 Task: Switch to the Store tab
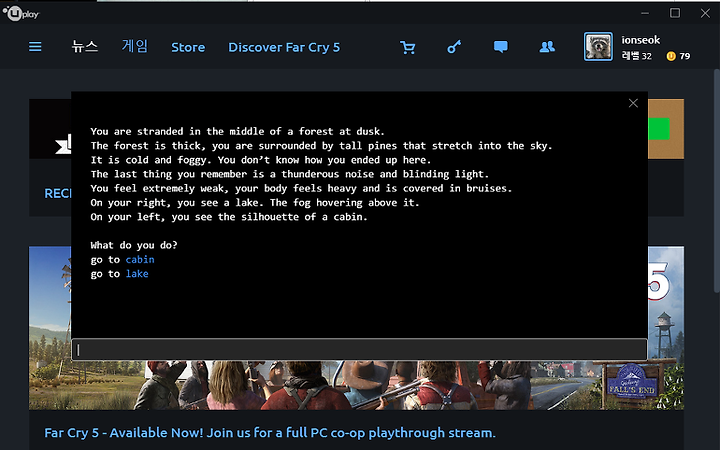point(188,47)
